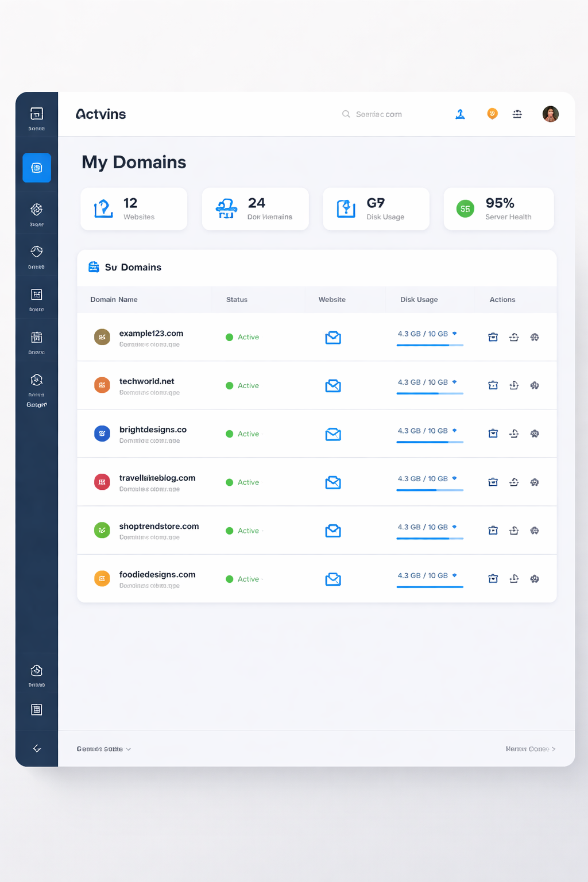588x882 pixels.
Task: Click the archive action icon for travellrideblog.com
Action: tap(493, 482)
